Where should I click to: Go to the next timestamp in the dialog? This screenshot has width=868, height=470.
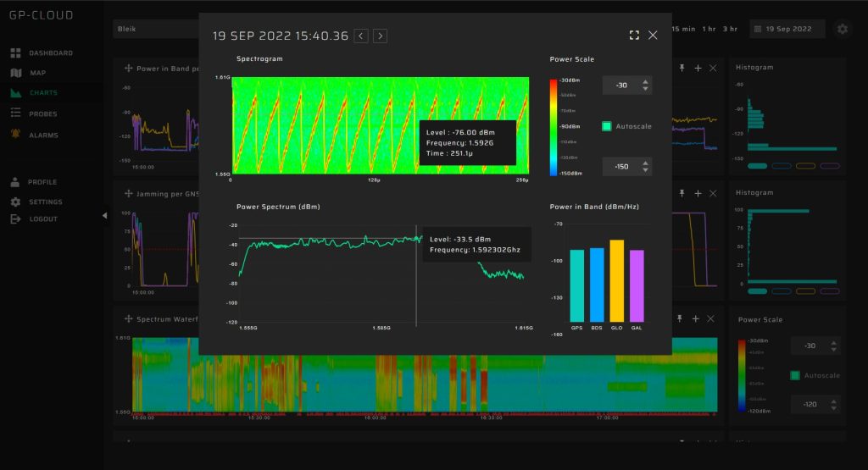click(x=381, y=36)
